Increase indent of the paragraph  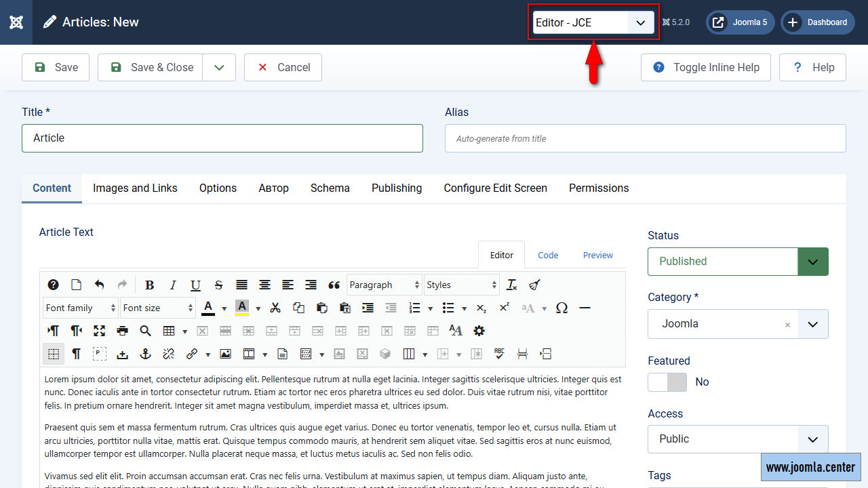(368, 308)
